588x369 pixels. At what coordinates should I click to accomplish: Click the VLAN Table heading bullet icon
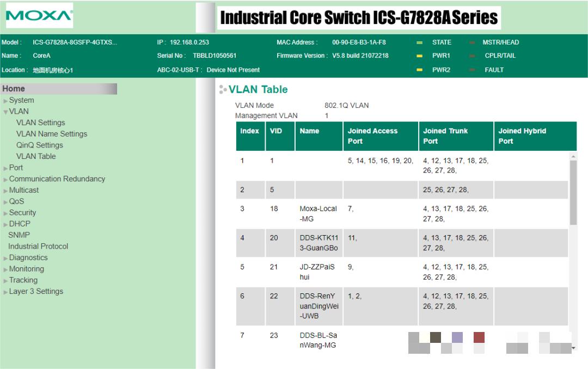pos(223,89)
